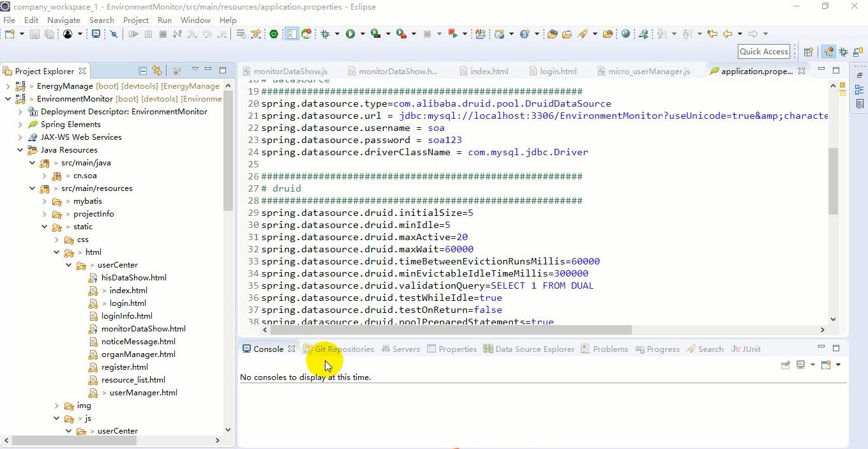The width and height of the screenshot is (868, 449).
Task: Click the Back navigation arrow icon
Action: [727, 34]
